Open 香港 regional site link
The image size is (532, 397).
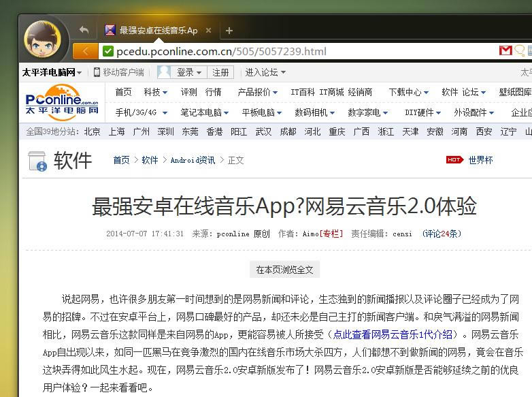coord(214,132)
